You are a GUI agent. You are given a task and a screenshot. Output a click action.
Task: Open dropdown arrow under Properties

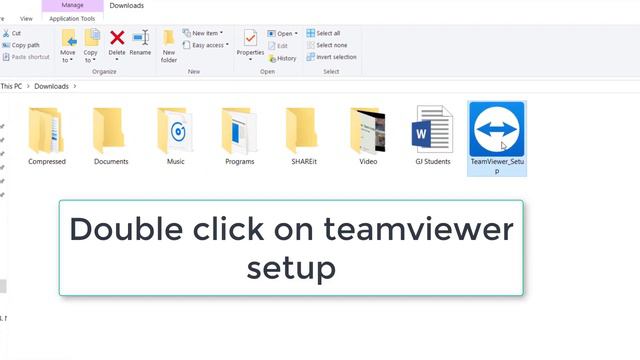[250, 60]
